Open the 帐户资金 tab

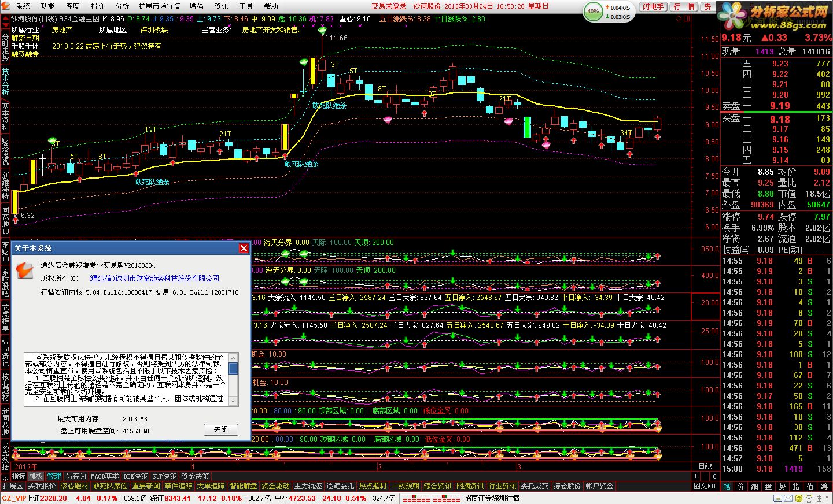(x=599, y=486)
